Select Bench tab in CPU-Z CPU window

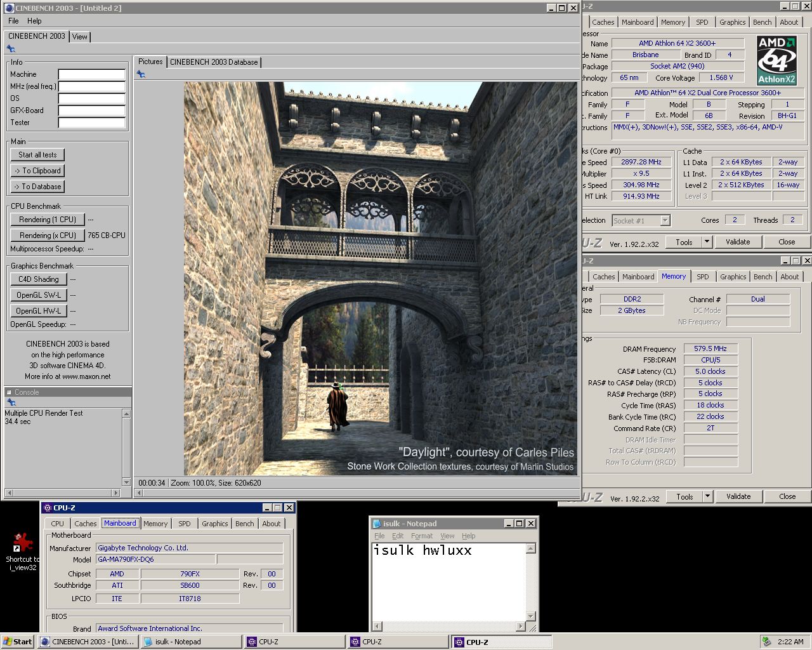click(x=762, y=22)
